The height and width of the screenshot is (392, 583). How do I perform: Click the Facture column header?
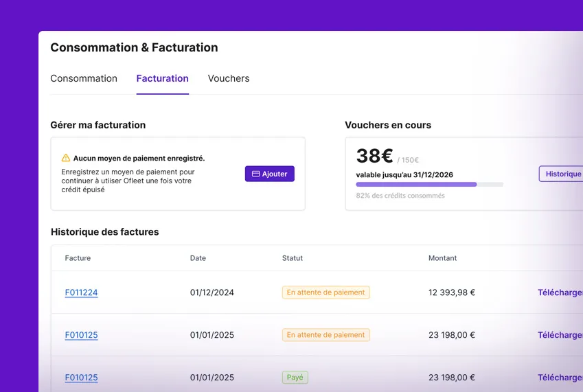tap(78, 258)
